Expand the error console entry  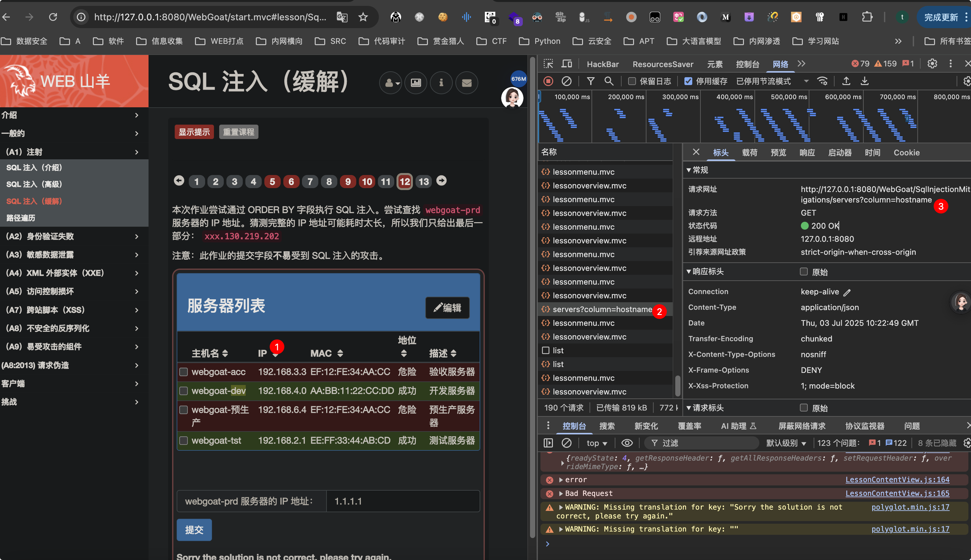[561, 480]
